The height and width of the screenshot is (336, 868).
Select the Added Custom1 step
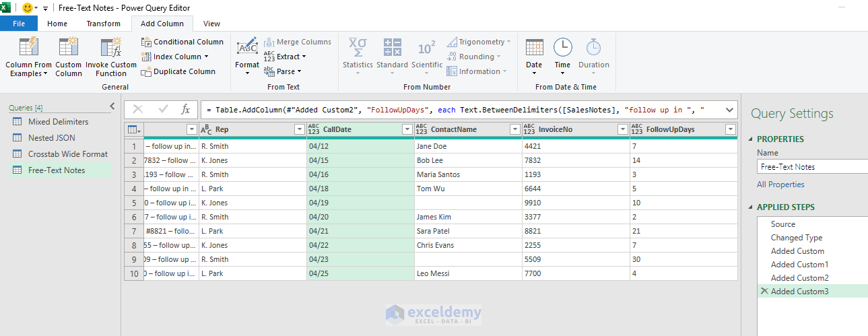point(800,265)
